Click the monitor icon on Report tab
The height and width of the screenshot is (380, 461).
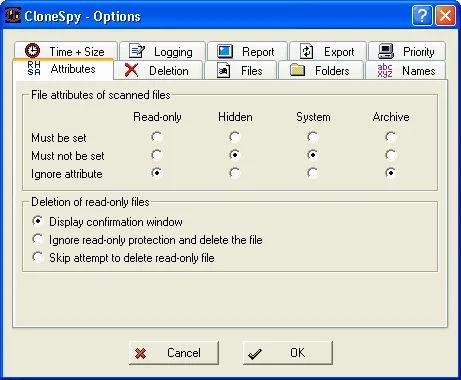(x=225, y=51)
